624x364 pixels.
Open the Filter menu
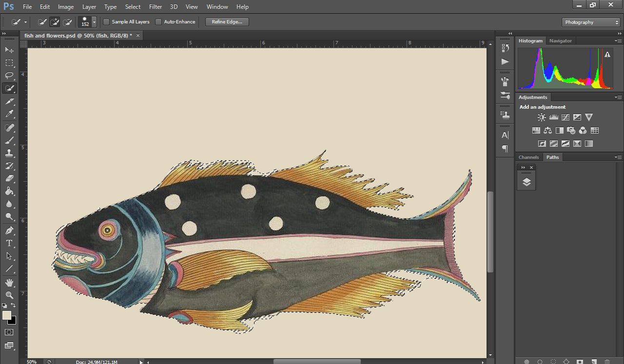[155, 7]
